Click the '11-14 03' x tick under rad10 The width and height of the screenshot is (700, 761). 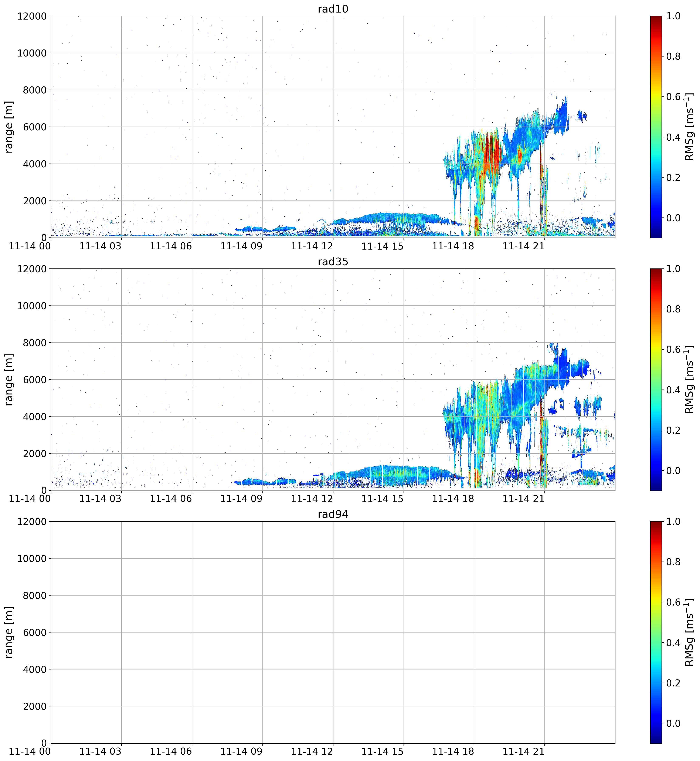coord(100,246)
